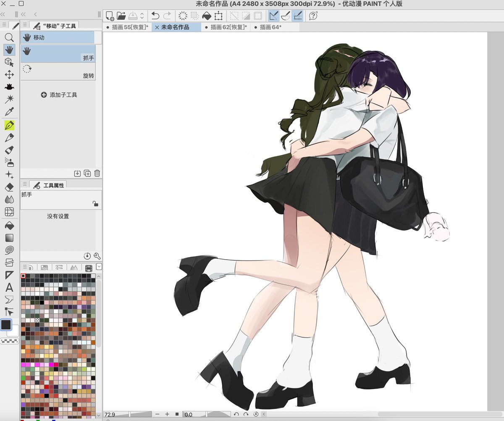This screenshot has height=421, width=504.
Task: Click the Fill bucket in top toolbar
Action: click(x=206, y=16)
